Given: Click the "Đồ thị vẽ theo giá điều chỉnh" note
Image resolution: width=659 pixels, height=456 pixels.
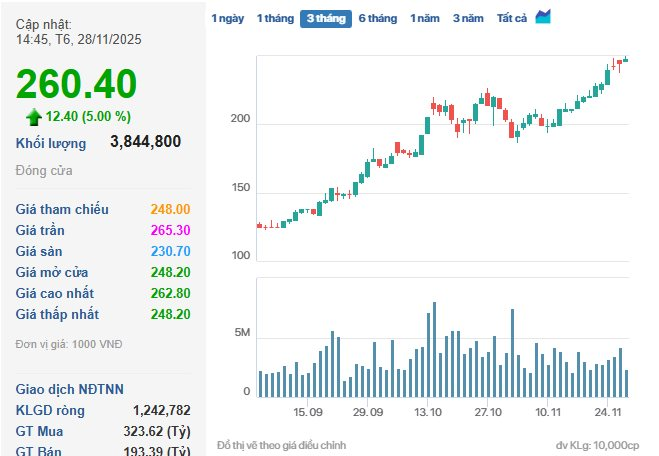Looking at the screenshot, I should (x=281, y=444).
